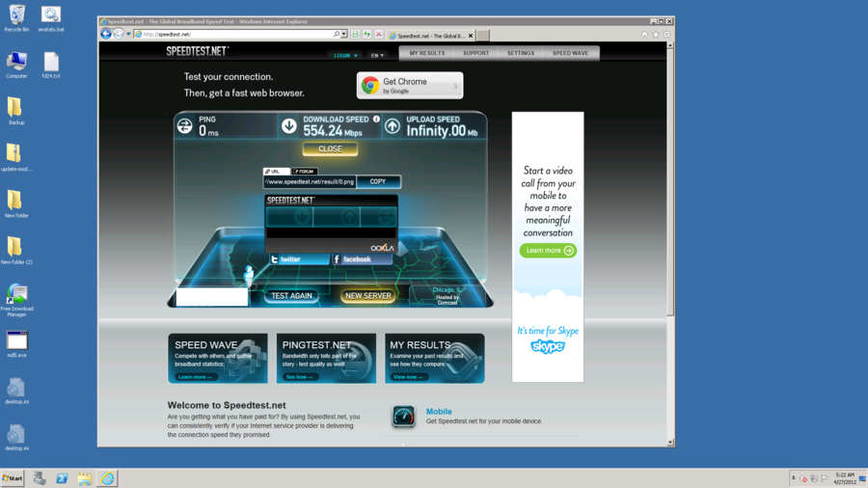
Task: Click the Internet Explorer back arrow
Action: pos(106,34)
